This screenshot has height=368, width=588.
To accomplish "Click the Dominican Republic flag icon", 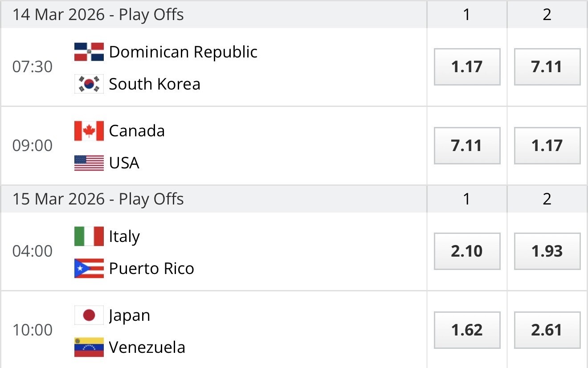I will (89, 52).
